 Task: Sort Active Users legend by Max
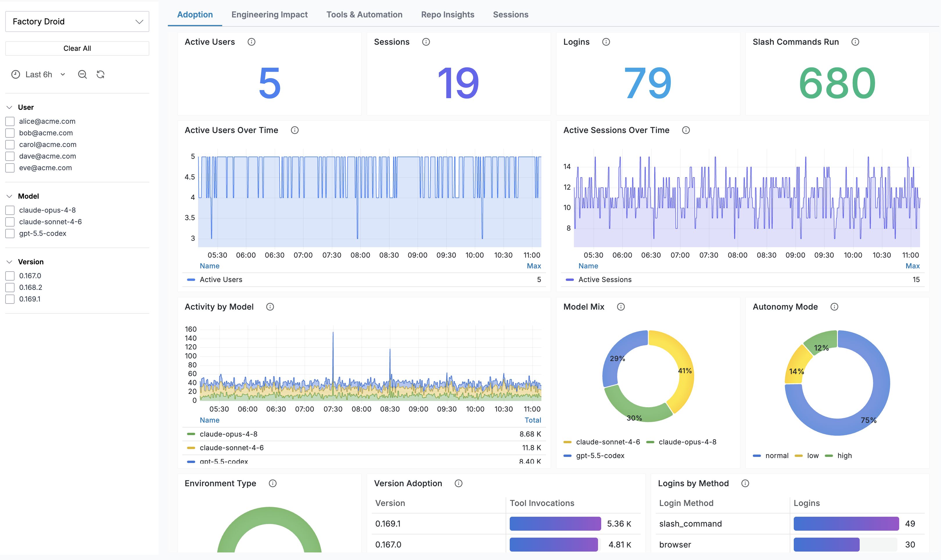[534, 266]
